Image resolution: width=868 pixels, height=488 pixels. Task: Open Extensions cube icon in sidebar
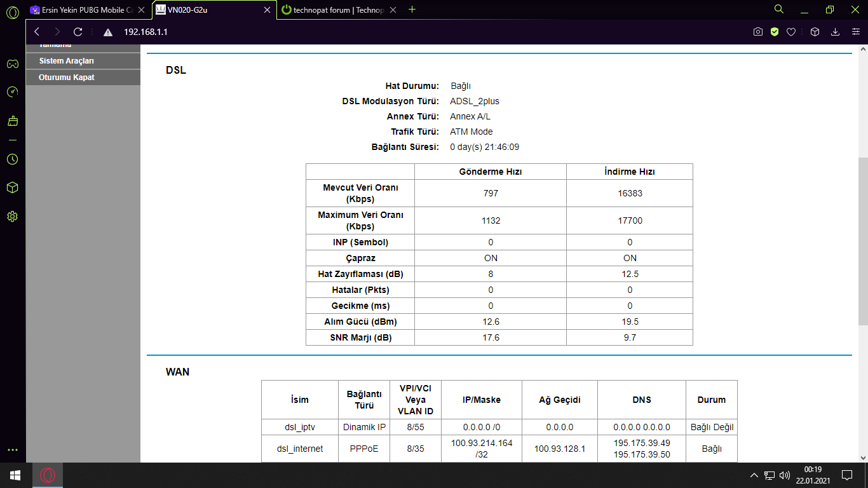[x=13, y=188]
